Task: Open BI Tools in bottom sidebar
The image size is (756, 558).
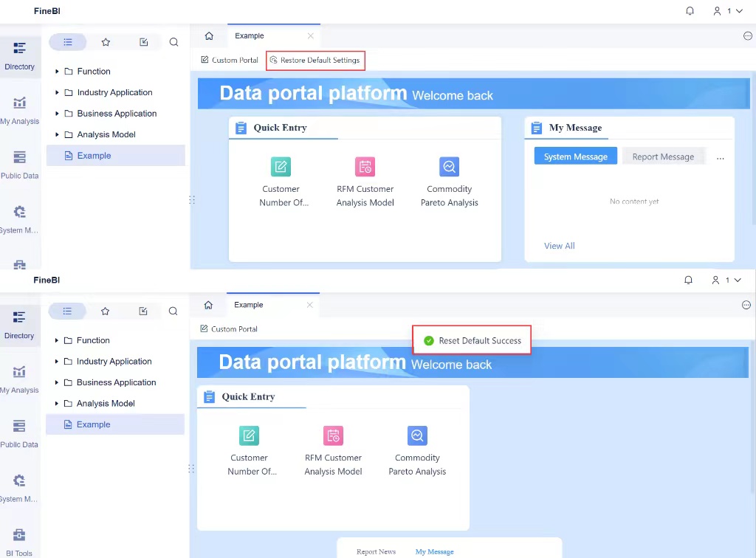Action: (19, 542)
